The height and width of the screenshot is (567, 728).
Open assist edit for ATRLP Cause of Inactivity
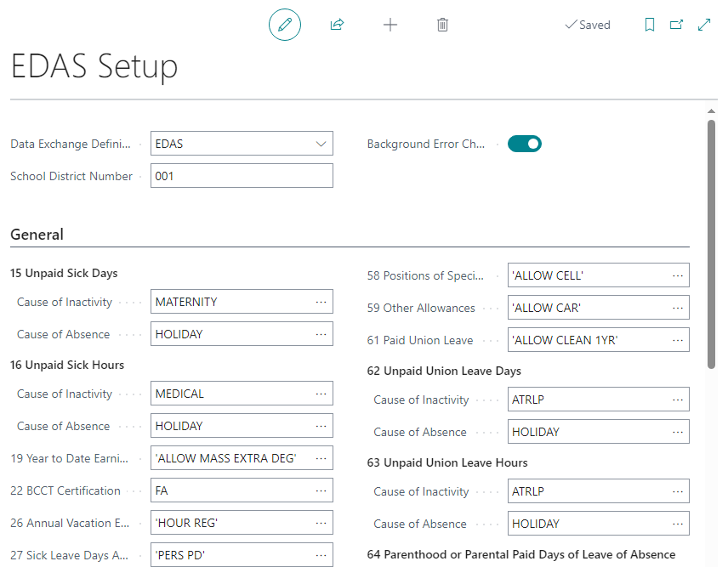(678, 399)
